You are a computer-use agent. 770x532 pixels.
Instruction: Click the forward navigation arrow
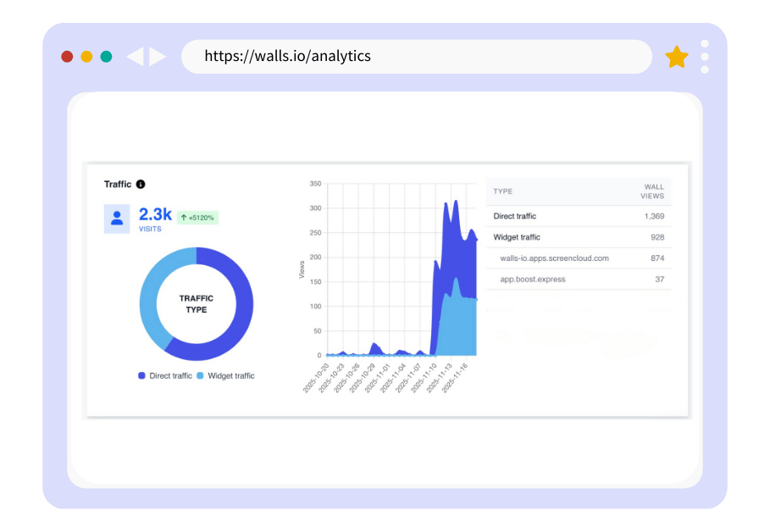[157, 56]
